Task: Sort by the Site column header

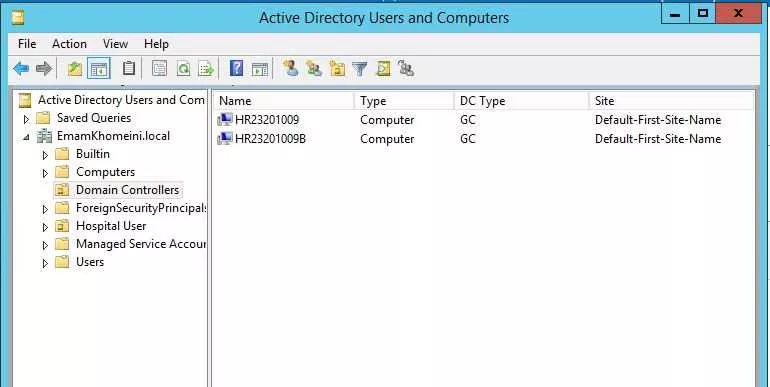Action: (x=671, y=101)
